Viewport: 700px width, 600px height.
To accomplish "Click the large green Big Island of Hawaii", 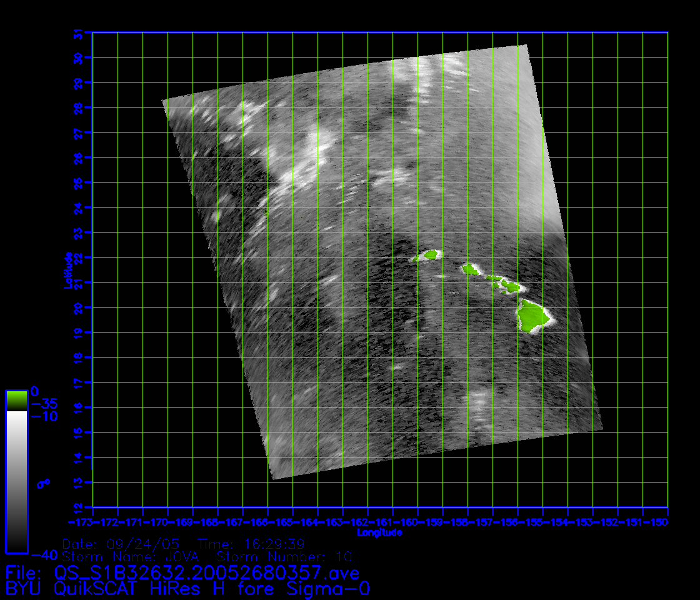I will [533, 315].
